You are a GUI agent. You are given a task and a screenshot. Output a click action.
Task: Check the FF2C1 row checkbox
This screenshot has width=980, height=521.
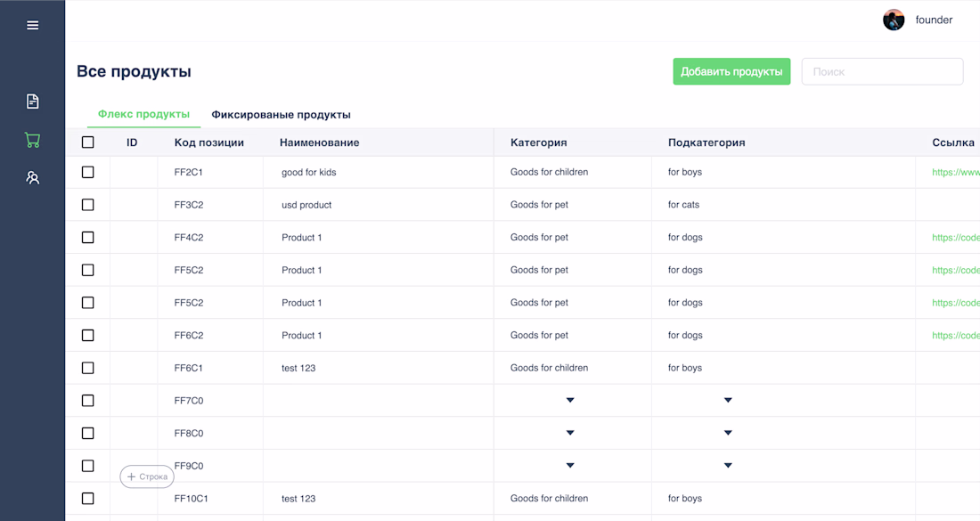[88, 172]
